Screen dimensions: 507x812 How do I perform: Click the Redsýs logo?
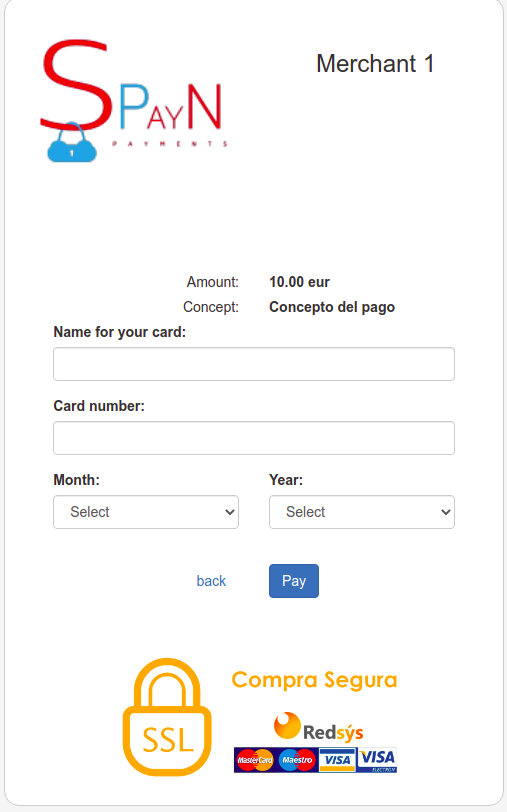coord(318,727)
